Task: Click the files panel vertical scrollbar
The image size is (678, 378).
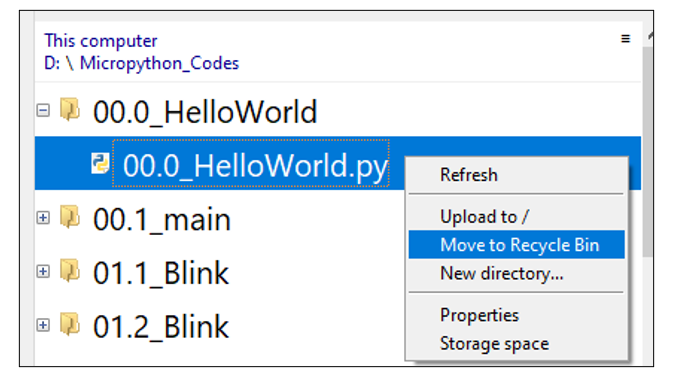Action: (647, 151)
